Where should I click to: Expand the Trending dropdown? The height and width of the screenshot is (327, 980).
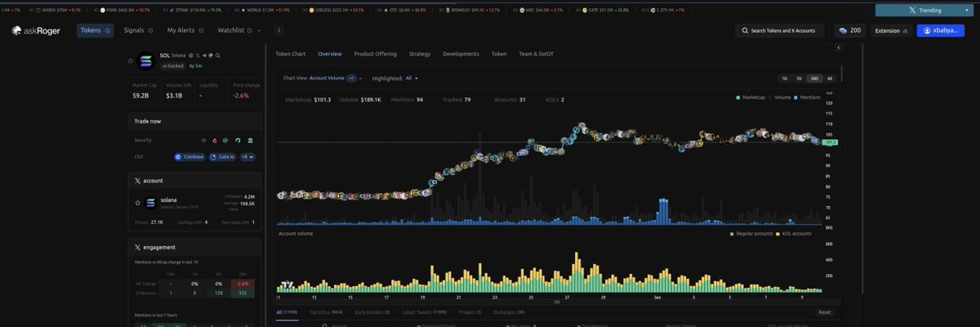point(924,11)
